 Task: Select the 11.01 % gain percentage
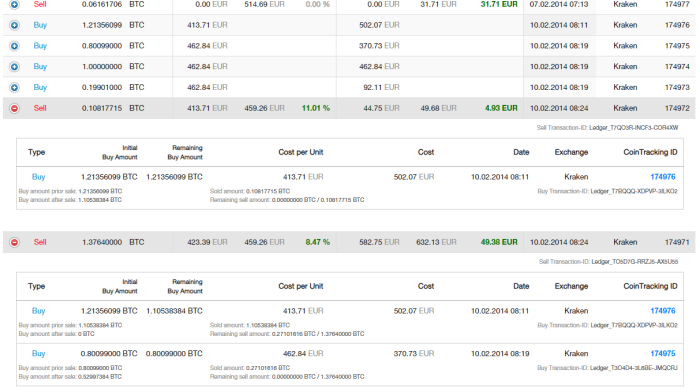click(x=316, y=108)
